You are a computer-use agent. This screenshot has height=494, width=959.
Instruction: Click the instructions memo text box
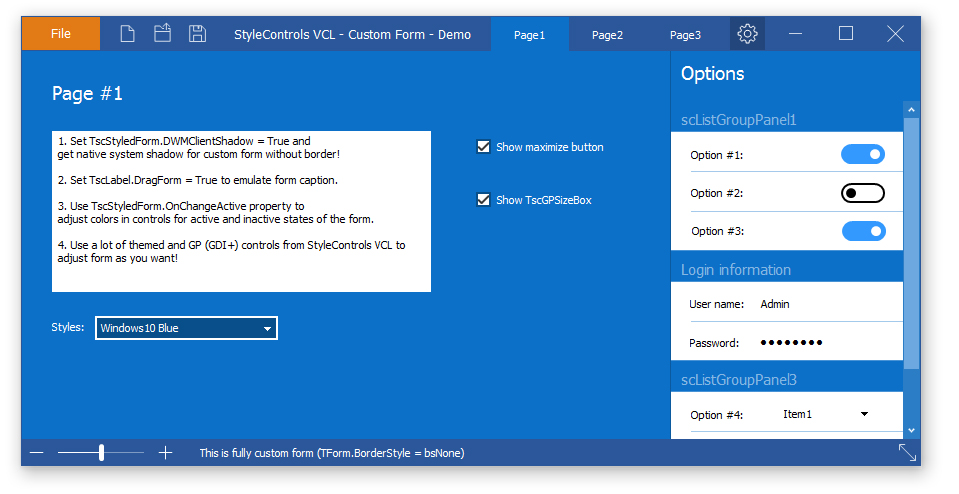pos(242,212)
